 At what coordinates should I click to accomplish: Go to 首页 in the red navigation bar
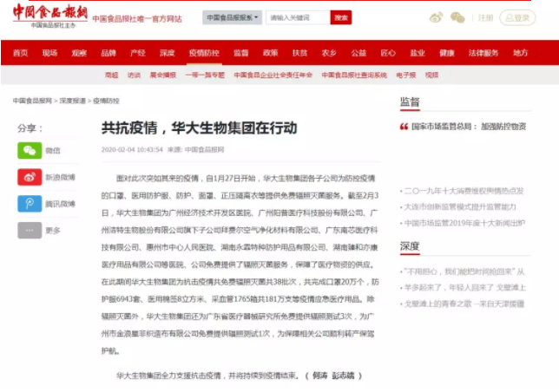(19, 53)
